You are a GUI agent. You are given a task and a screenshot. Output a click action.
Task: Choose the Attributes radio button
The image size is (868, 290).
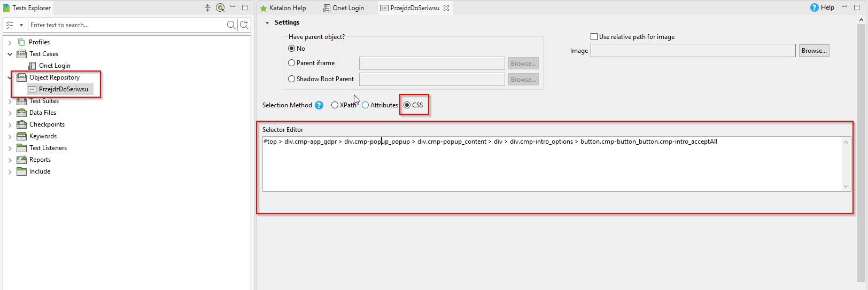point(366,105)
